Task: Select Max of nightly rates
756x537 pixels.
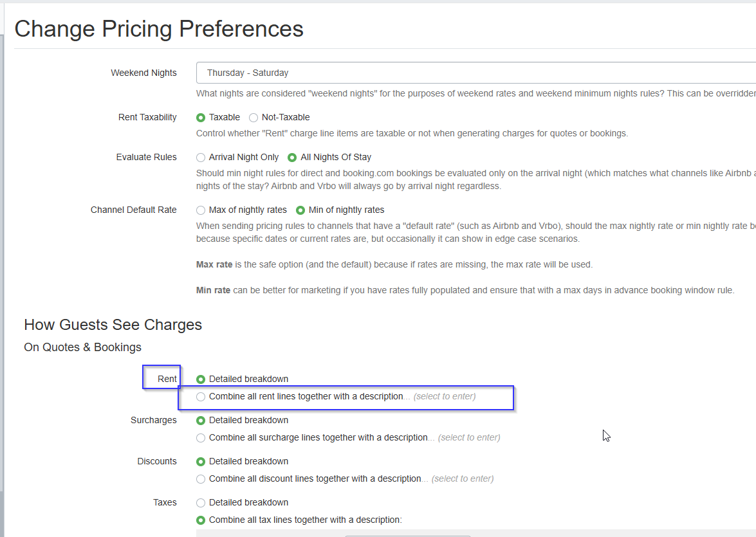Action: click(x=201, y=210)
